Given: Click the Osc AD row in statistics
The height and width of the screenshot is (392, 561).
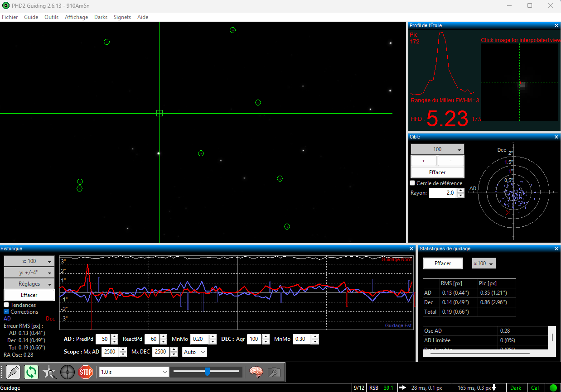Looking at the screenshot, I should click(x=485, y=331).
